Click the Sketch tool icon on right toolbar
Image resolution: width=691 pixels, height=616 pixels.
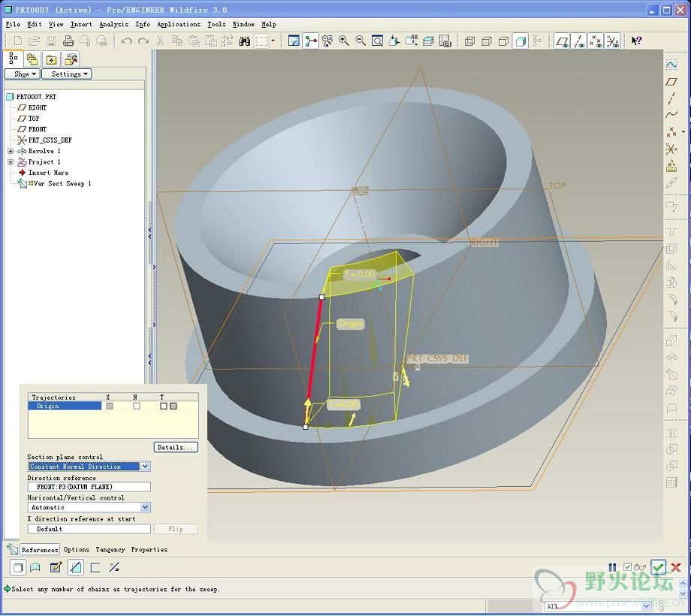[x=671, y=65]
